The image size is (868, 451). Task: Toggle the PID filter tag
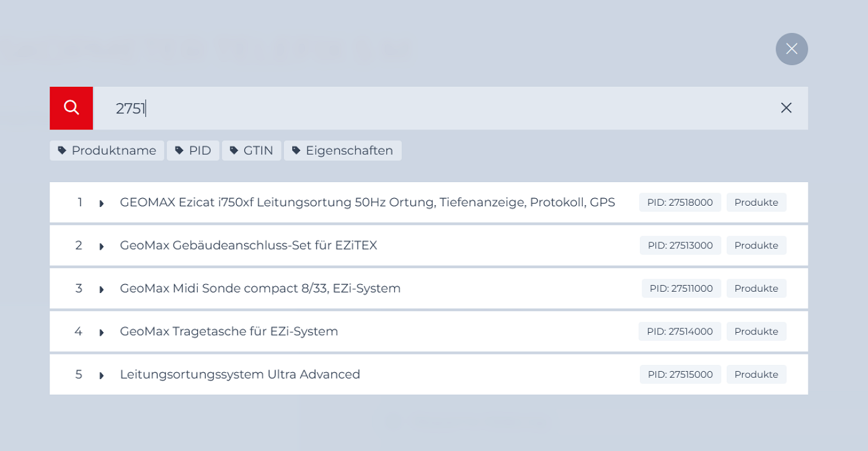tap(193, 151)
